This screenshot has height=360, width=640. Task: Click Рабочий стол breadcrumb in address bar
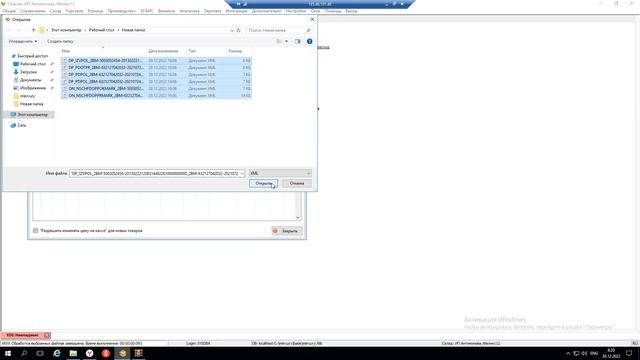102,30
